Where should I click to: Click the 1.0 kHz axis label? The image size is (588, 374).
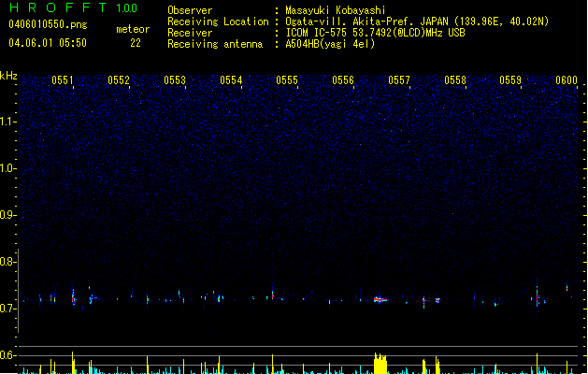pos(7,168)
